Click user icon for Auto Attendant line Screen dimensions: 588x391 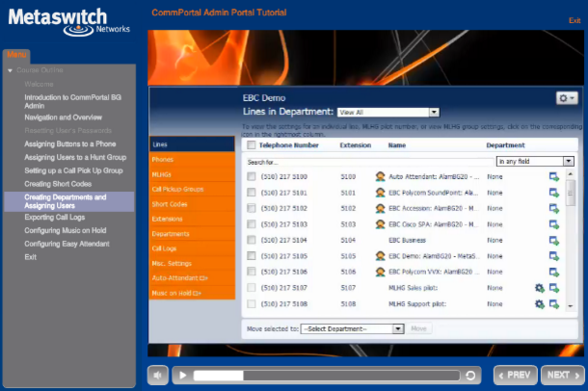pyautogui.click(x=380, y=176)
